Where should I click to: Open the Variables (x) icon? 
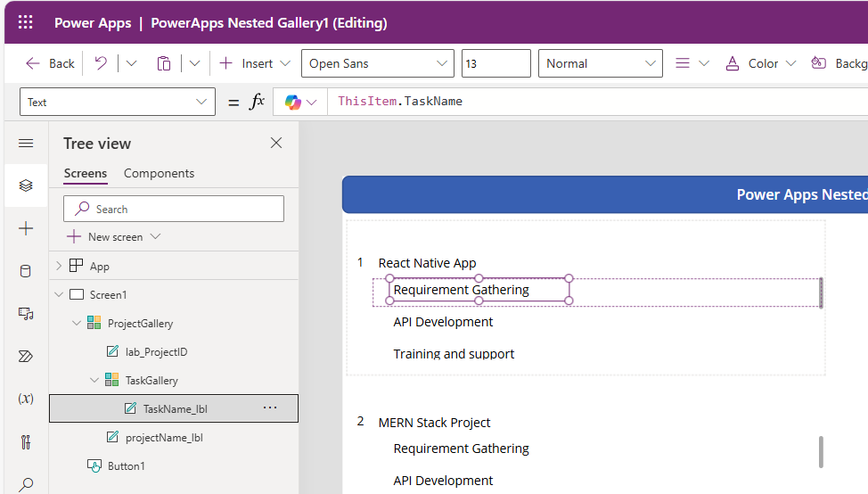point(26,399)
